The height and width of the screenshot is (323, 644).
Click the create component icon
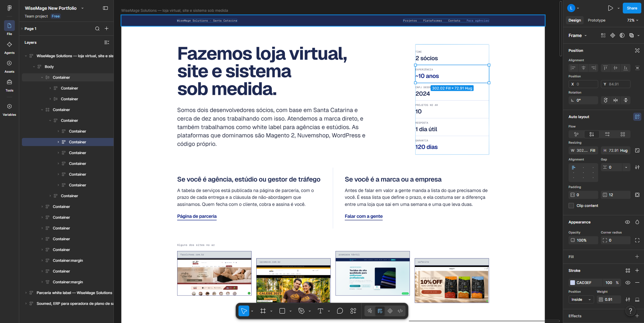[x=613, y=35]
